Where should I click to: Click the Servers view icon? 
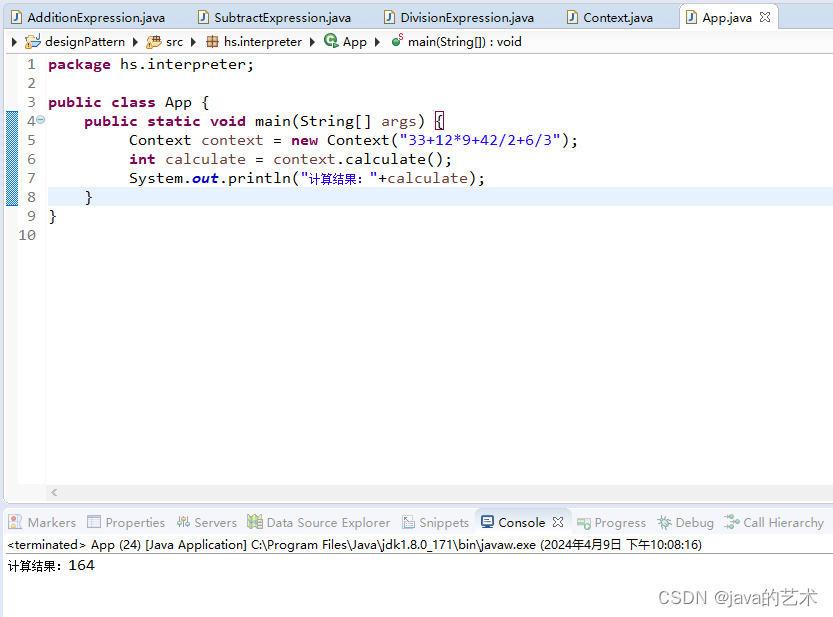click(183, 522)
